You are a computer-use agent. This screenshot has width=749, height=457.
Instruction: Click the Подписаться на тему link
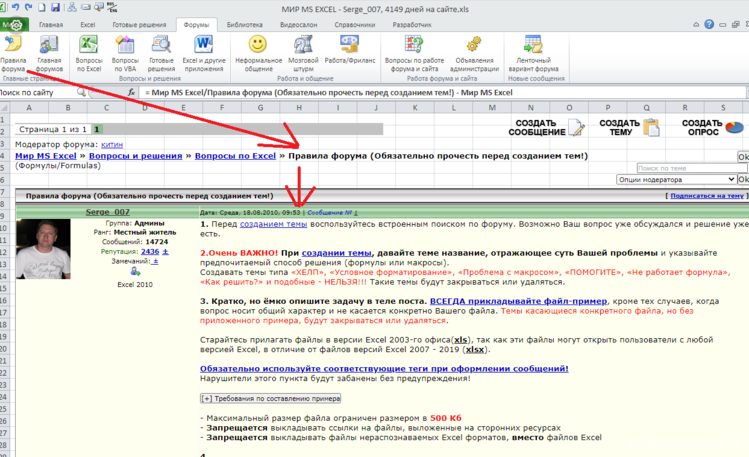[x=707, y=196]
